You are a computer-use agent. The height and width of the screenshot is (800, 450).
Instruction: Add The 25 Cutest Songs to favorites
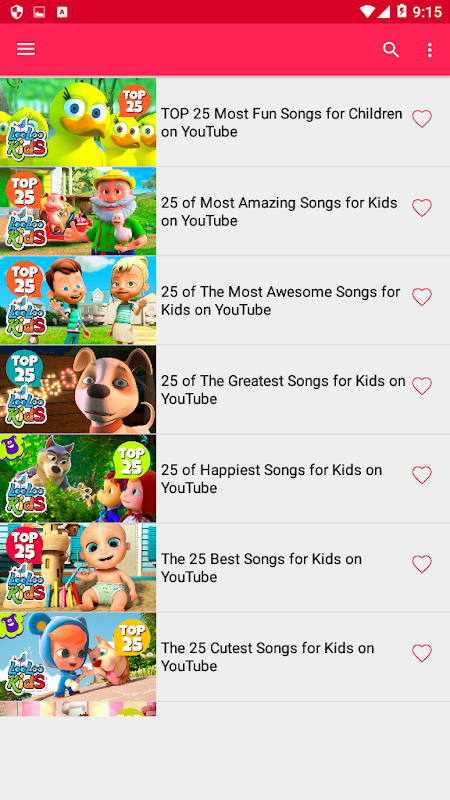(422, 653)
